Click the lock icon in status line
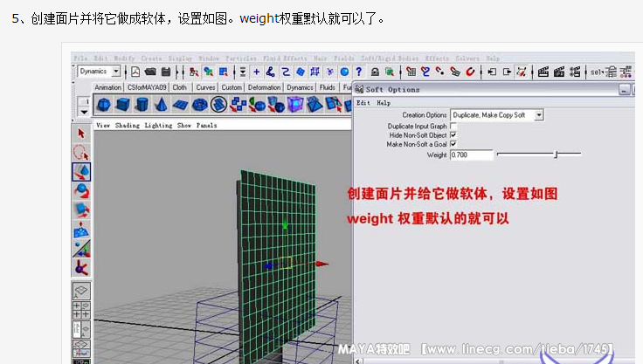 tap(375, 72)
